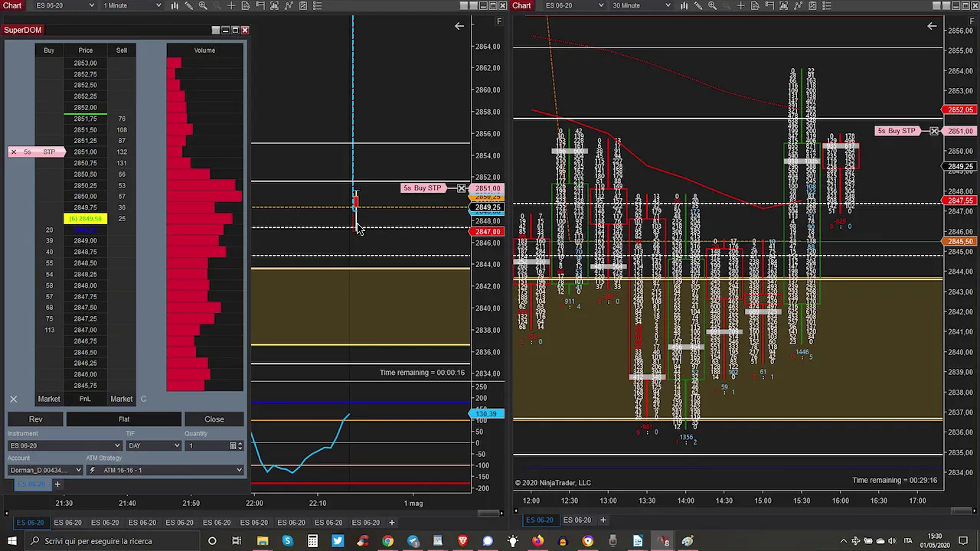Add new tab in SuperDOM window
Screen dimensions: 980x551
(57, 484)
